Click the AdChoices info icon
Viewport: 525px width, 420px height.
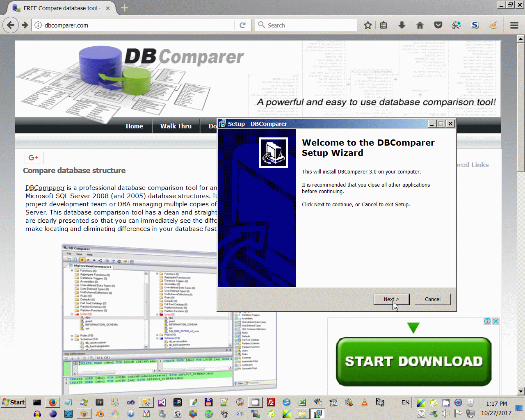487,321
